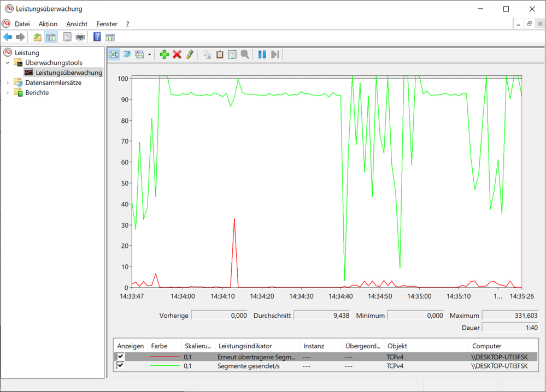Sort by Instanz column header
The width and height of the screenshot is (546, 392).
(321, 346)
